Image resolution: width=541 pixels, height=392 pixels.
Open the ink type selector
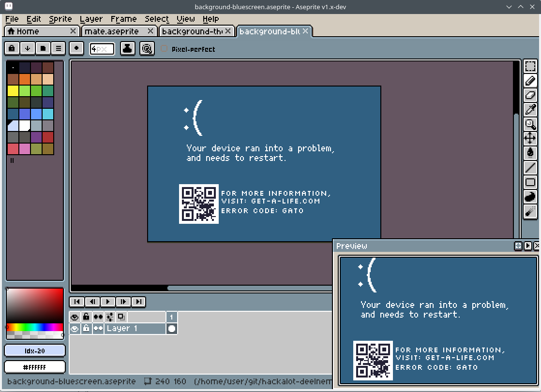point(127,48)
